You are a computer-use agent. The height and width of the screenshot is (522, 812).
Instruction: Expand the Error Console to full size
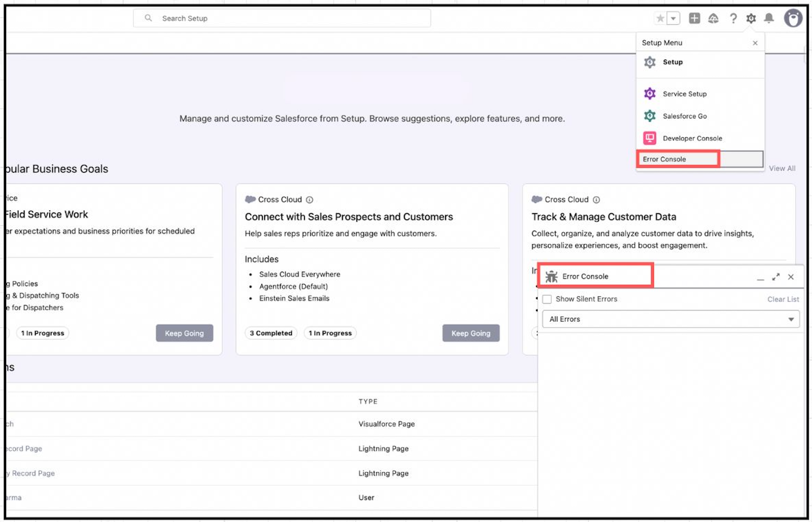[x=775, y=277]
